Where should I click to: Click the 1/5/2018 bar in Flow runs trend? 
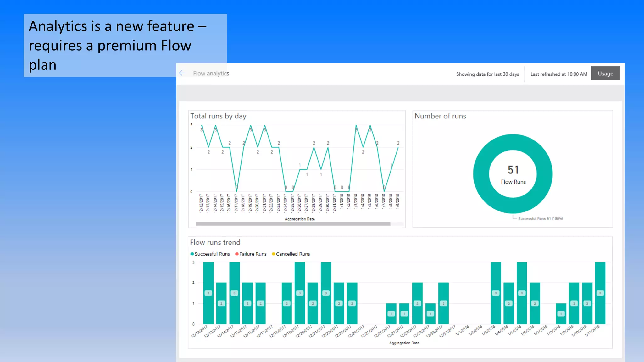tap(522, 293)
